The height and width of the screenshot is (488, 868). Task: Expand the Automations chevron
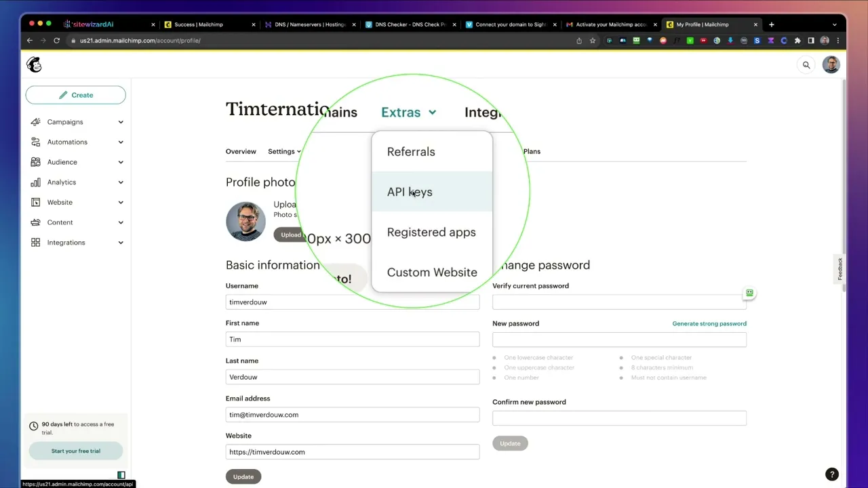click(x=121, y=142)
